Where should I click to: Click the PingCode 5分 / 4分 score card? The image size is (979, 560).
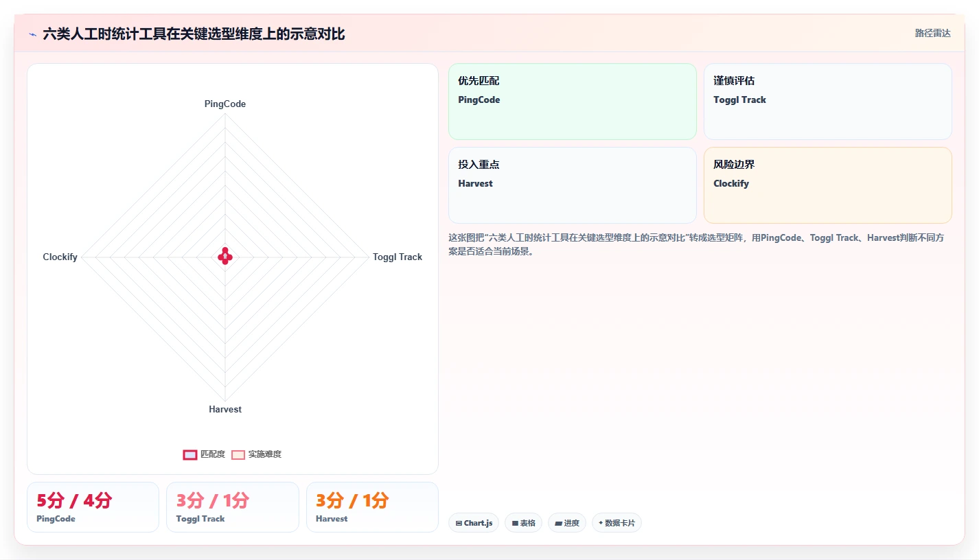tap(93, 507)
